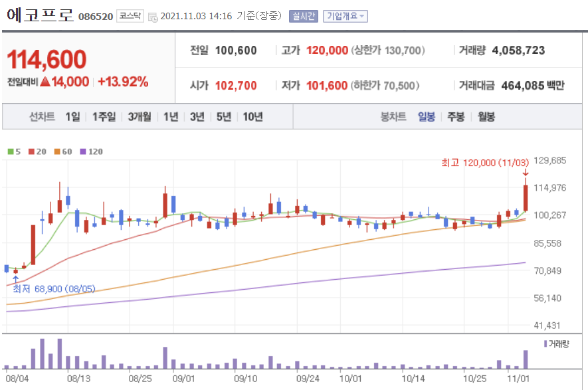Click the 전일 value 100,600
This screenshot has height=390, width=588.
pyautogui.click(x=236, y=50)
